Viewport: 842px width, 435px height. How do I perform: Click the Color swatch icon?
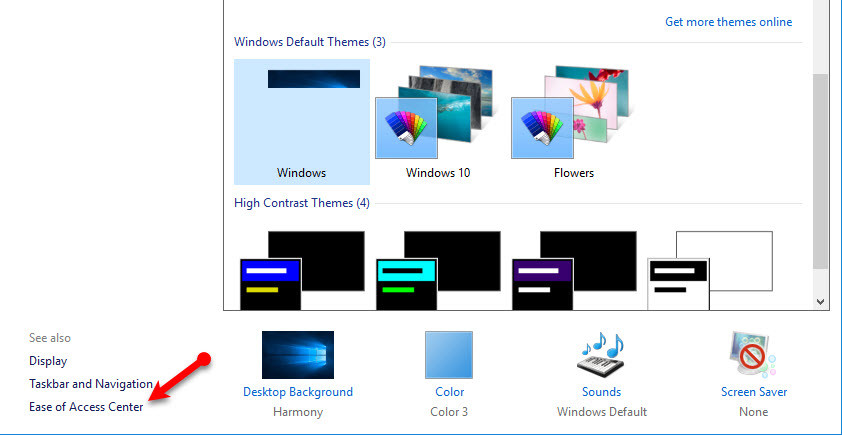click(449, 354)
